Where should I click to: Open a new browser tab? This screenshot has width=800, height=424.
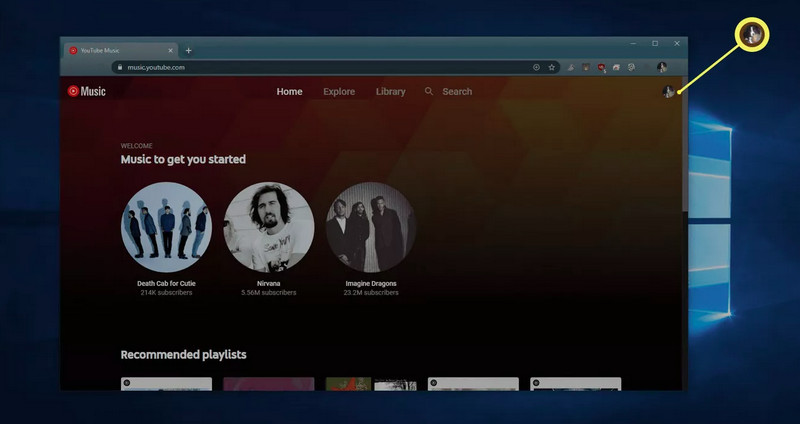pyautogui.click(x=188, y=51)
